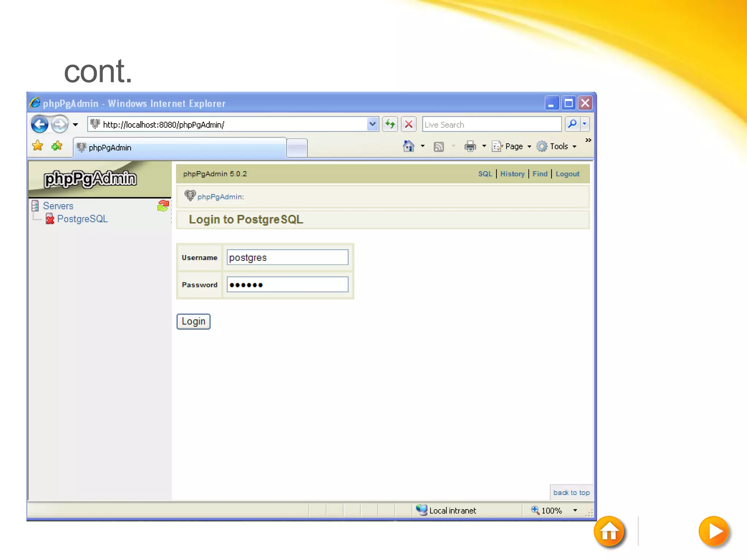747x560 pixels.
Task: Click the phpPgAdmin 5.0.2 version text
Action: click(215, 174)
